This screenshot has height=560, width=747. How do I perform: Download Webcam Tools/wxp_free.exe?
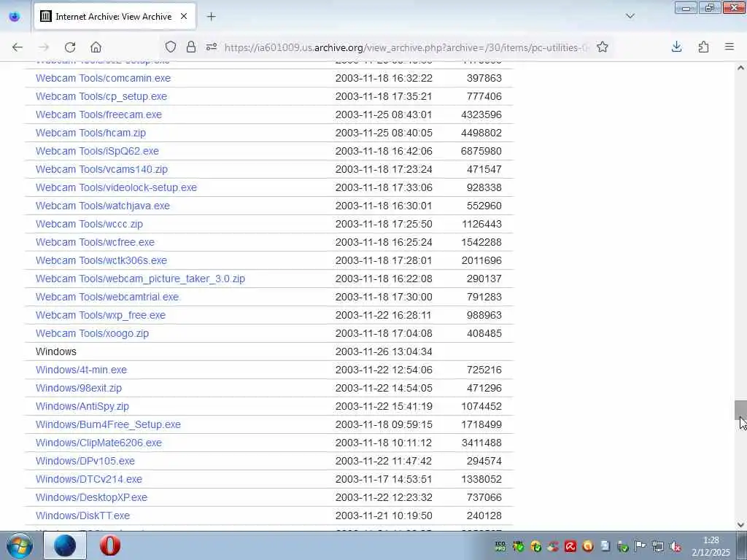pos(101,315)
